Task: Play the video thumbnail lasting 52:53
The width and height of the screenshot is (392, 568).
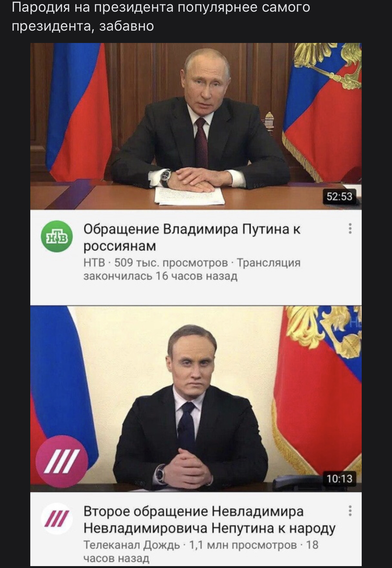Action: pyautogui.click(x=196, y=126)
